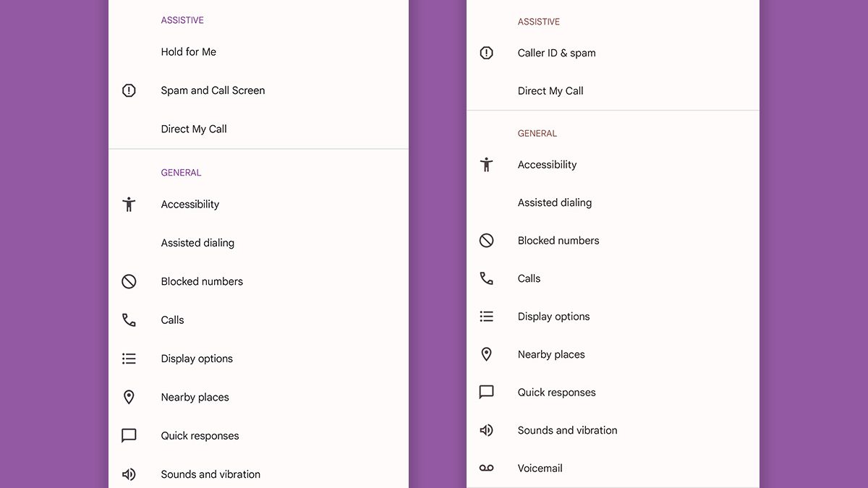The image size is (868, 488).
Task: Click the Caller ID & spam warning icon
Action: [487, 53]
